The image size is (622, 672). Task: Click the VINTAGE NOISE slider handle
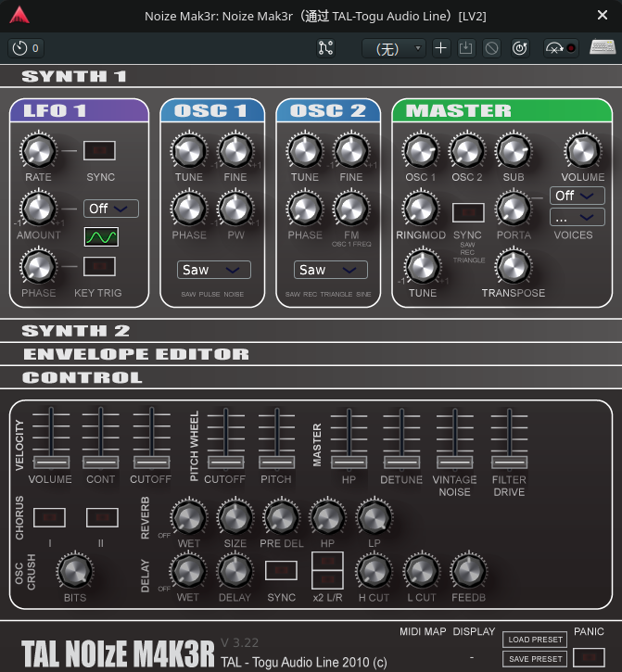coord(455,463)
